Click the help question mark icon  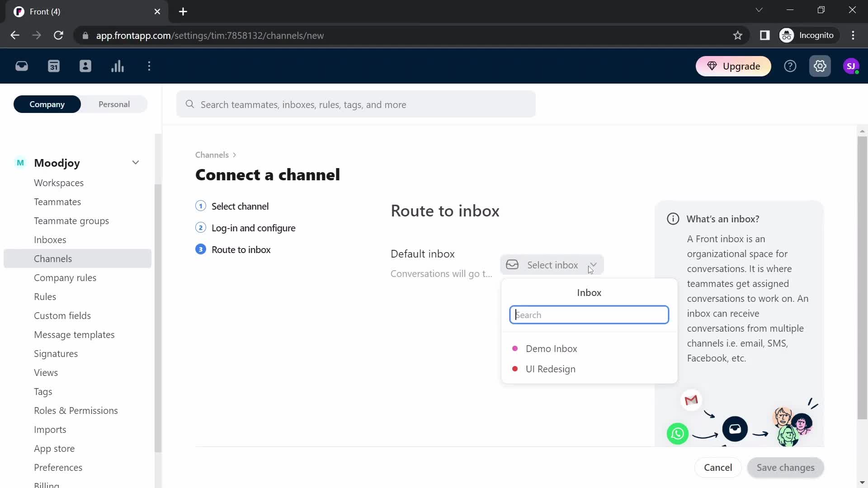coord(791,66)
